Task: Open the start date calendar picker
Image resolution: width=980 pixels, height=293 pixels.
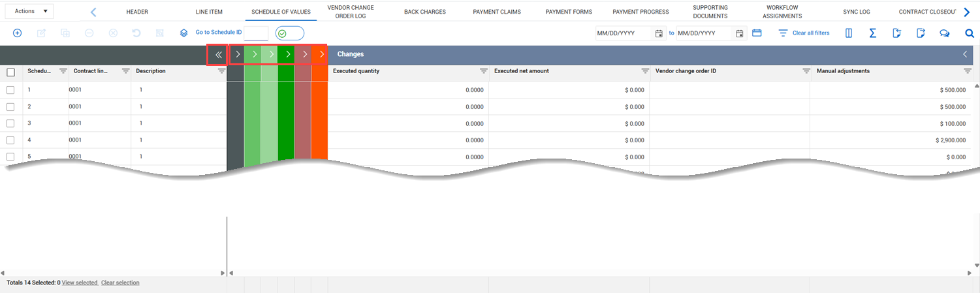Action: coord(659,33)
